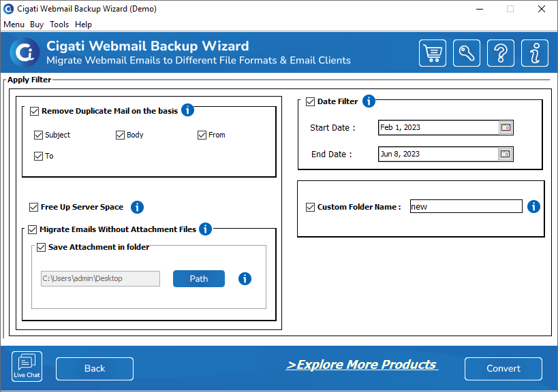
Task: Open the question mark help icon
Action: (x=500, y=53)
